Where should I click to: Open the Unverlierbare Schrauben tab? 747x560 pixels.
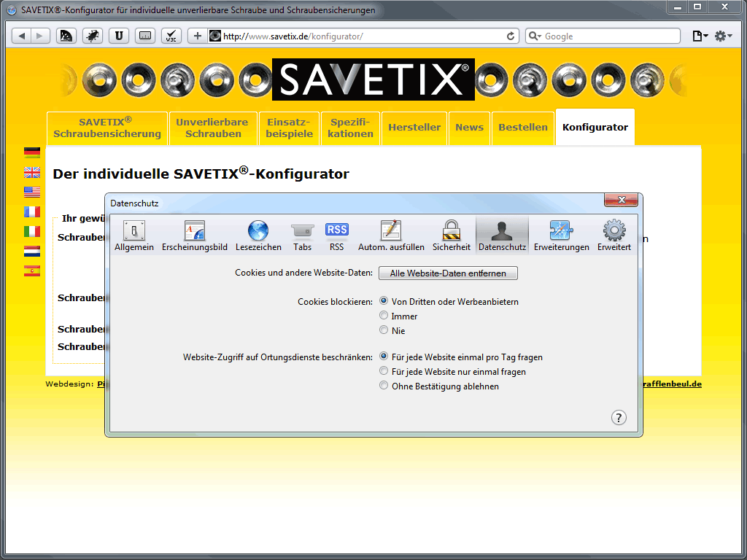(x=212, y=128)
